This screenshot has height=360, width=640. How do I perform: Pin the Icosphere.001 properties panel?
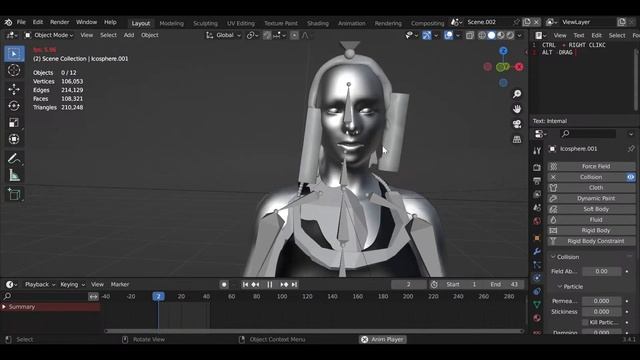(631, 149)
